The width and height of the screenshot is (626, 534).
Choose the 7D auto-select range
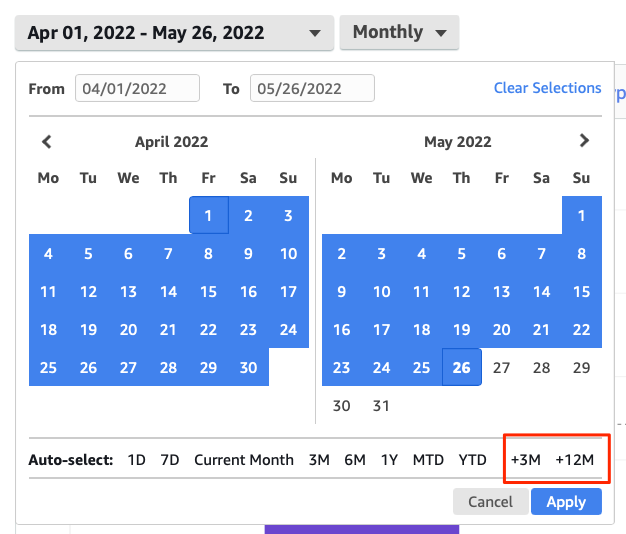coord(170,460)
